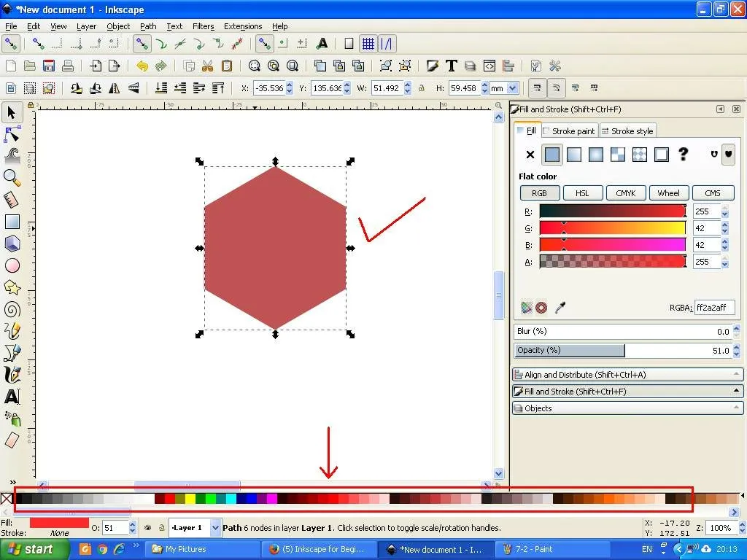Select Radial gradient fill type
This screenshot has width=747, height=560.
pyautogui.click(x=596, y=155)
